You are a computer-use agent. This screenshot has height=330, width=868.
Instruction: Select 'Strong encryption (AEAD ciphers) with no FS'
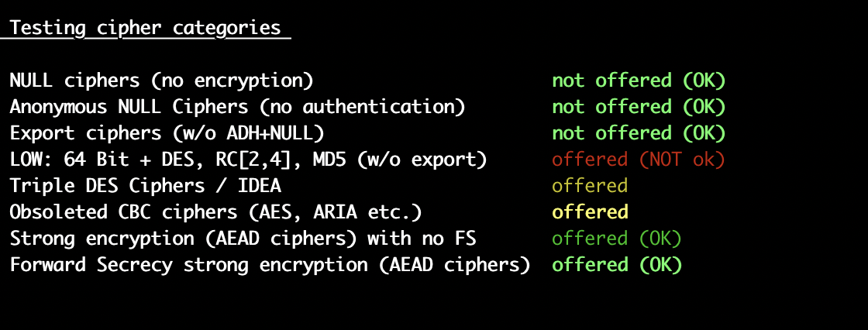point(243,239)
